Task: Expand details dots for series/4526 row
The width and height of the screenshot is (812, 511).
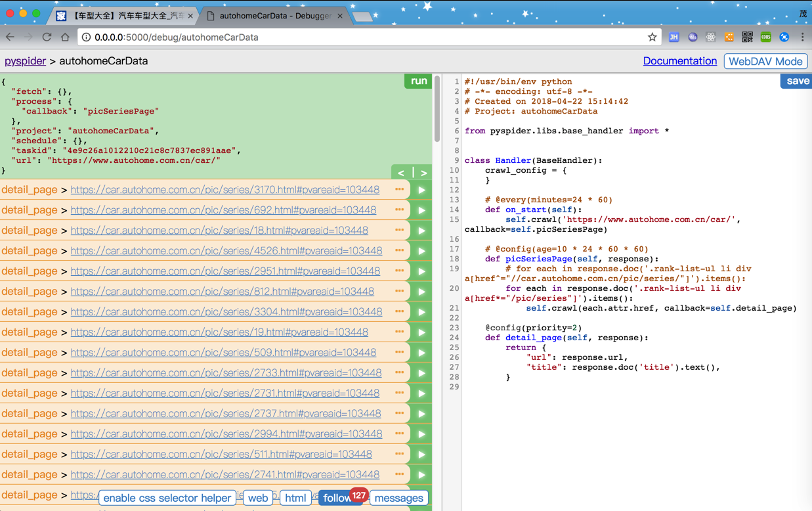Action: coord(399,251)
